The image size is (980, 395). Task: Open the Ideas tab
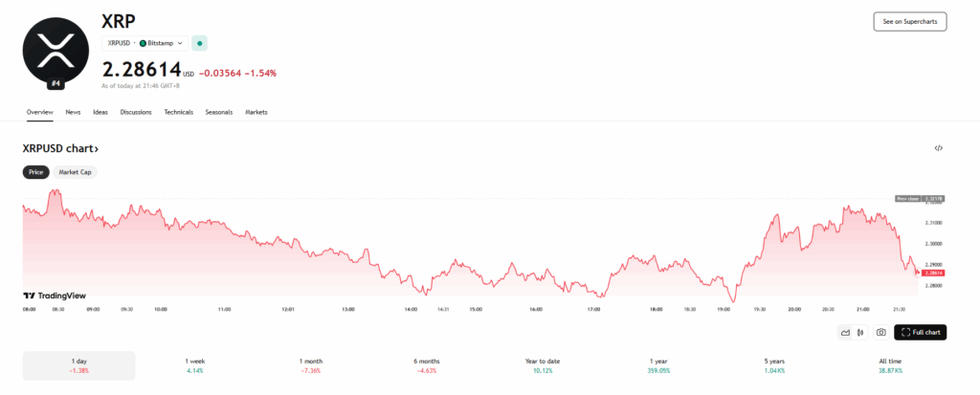(100, 113)
